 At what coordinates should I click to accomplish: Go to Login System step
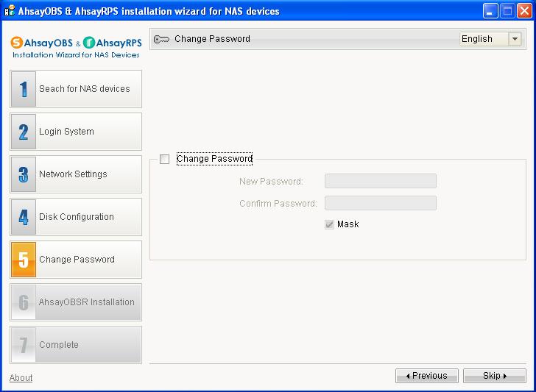(x=76, y=132)
